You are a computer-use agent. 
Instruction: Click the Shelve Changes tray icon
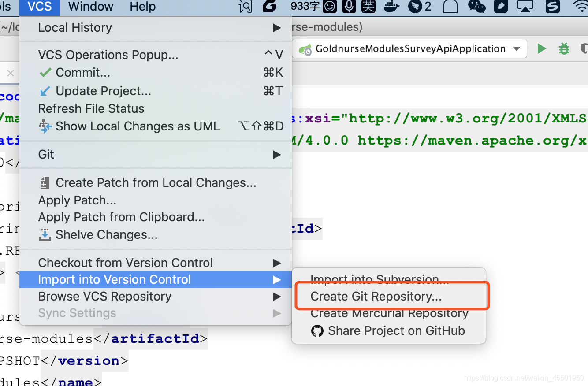click(x=45, y=234)
